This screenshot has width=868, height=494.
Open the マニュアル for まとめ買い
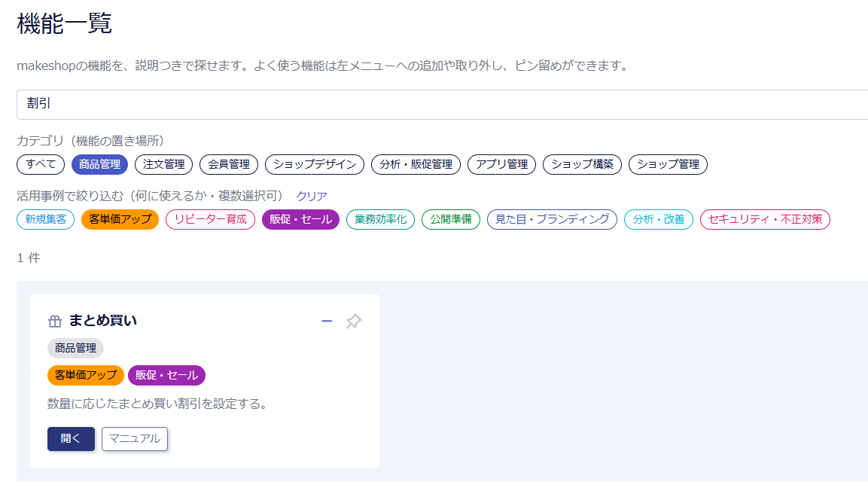point(135,438)
